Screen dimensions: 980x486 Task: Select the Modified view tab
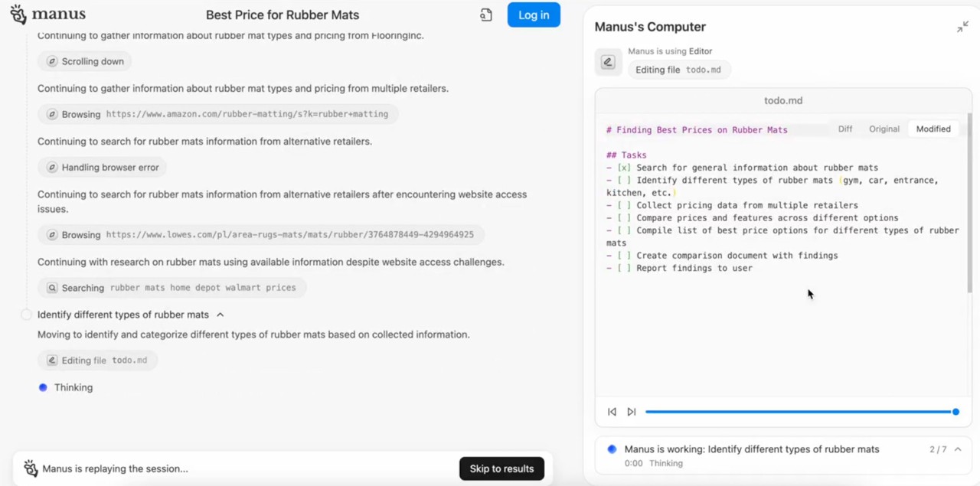point(933,129)
